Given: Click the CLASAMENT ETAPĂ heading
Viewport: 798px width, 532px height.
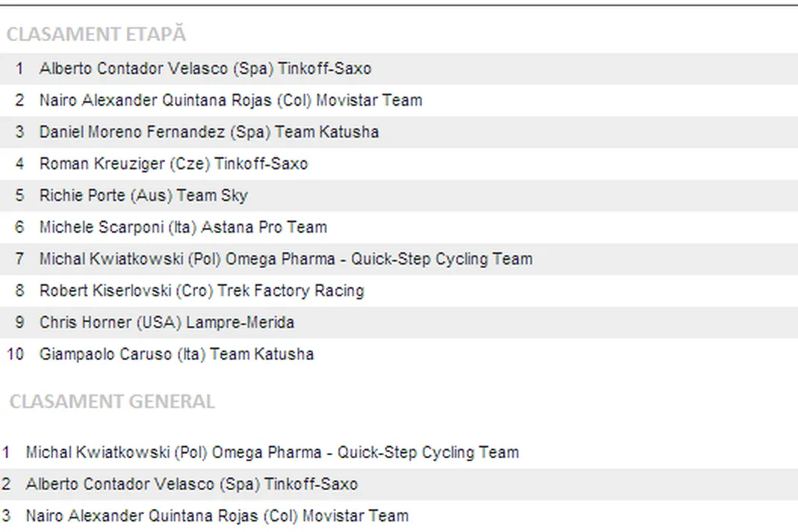Looking at the screenshot, I should coord(96,34).
